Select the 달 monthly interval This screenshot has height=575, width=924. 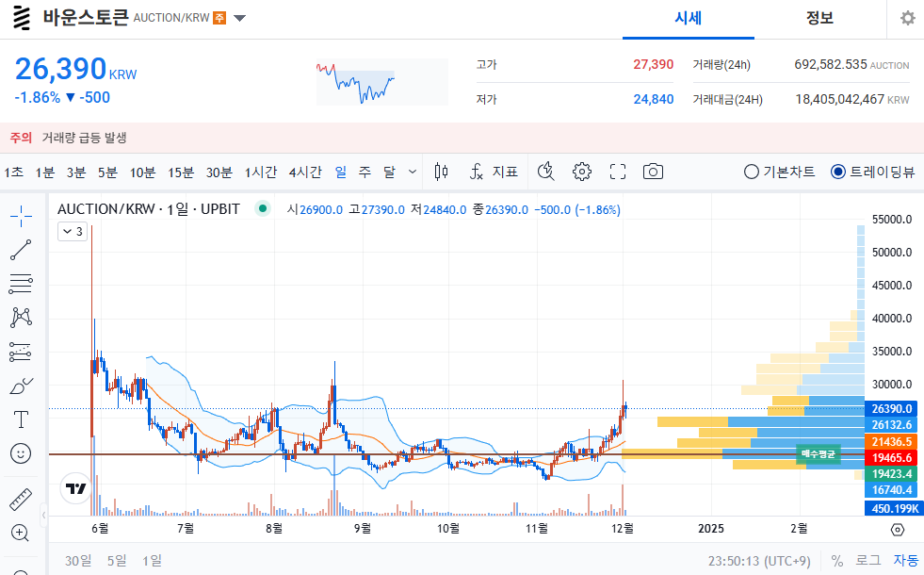point(389,172)
